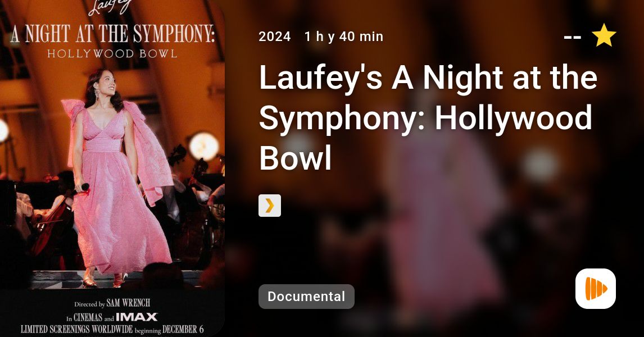This screenshot has width=644, height=337.
Task: Open the Laufey's A Night at the Symphony title
Action: pyautogui.click(x=428, y=117)
